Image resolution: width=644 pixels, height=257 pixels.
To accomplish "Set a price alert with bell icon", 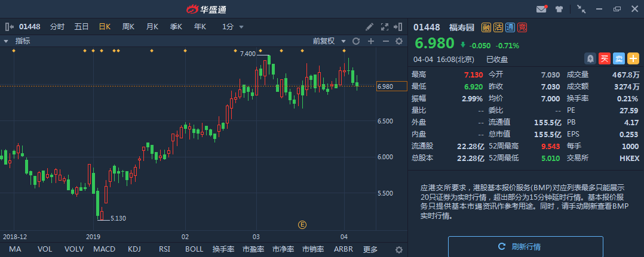I will 590,58.
